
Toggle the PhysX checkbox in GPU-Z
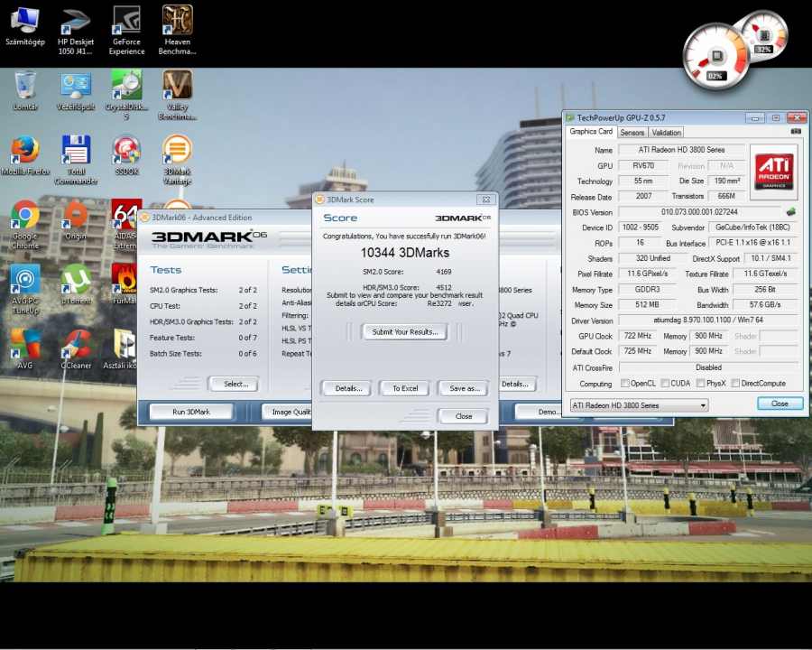click(x=700, y=383)
